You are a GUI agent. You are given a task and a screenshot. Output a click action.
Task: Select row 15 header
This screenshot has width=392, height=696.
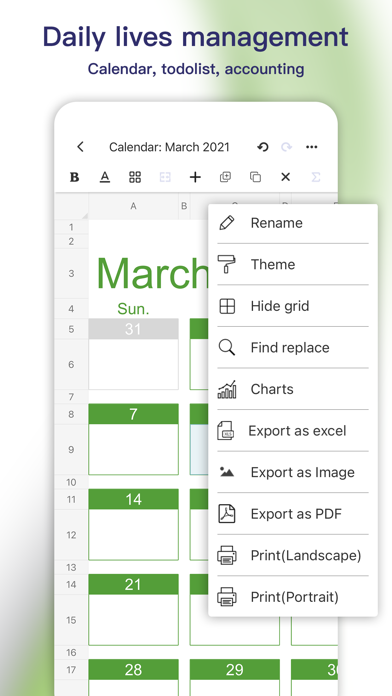pos(71,620)
